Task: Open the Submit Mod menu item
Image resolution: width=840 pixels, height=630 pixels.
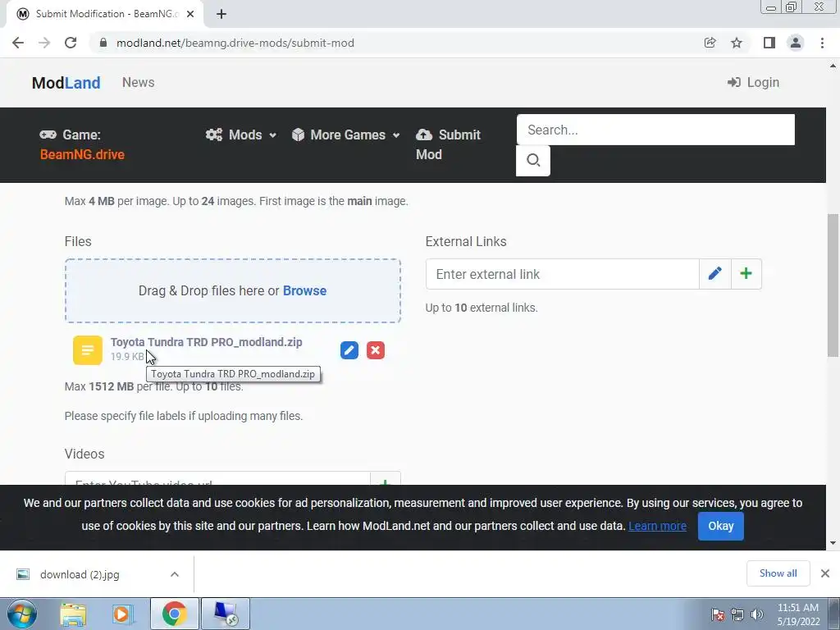Action: coord(448,144)
